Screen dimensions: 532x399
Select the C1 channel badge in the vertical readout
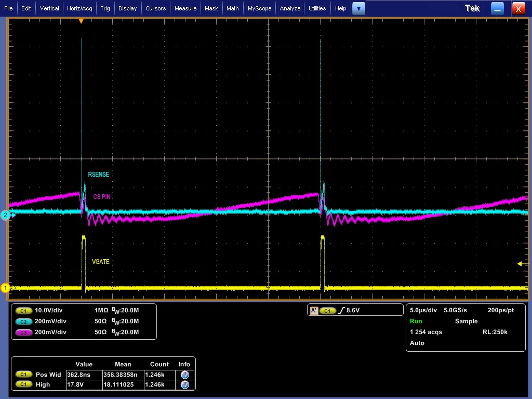(x=23, y=311)
